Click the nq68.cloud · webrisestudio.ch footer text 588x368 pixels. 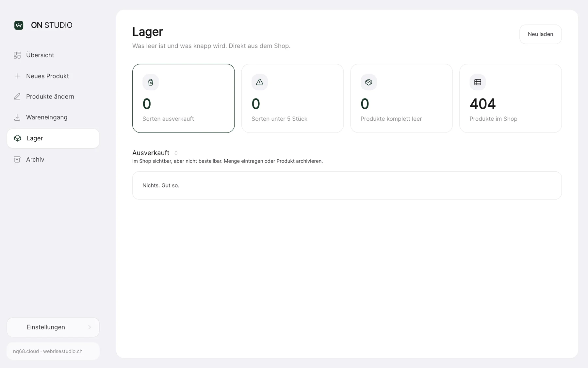(48, 351)
